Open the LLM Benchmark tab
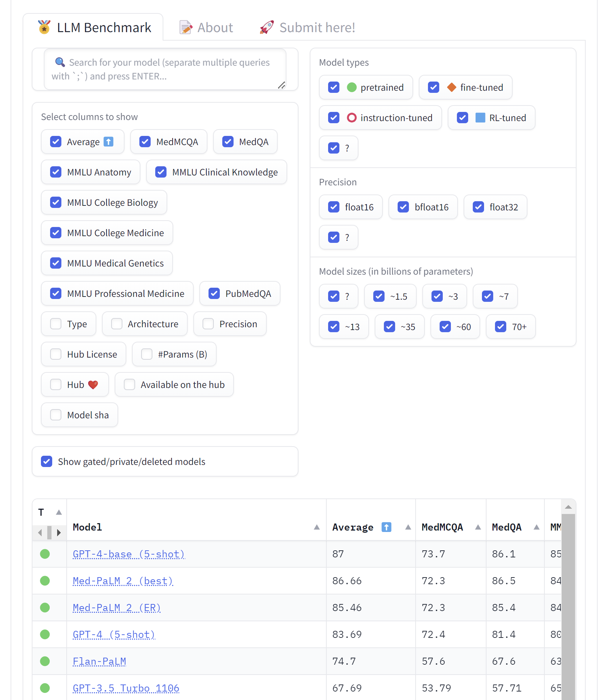This screenshot has height=700, width=616. (94, 28)
